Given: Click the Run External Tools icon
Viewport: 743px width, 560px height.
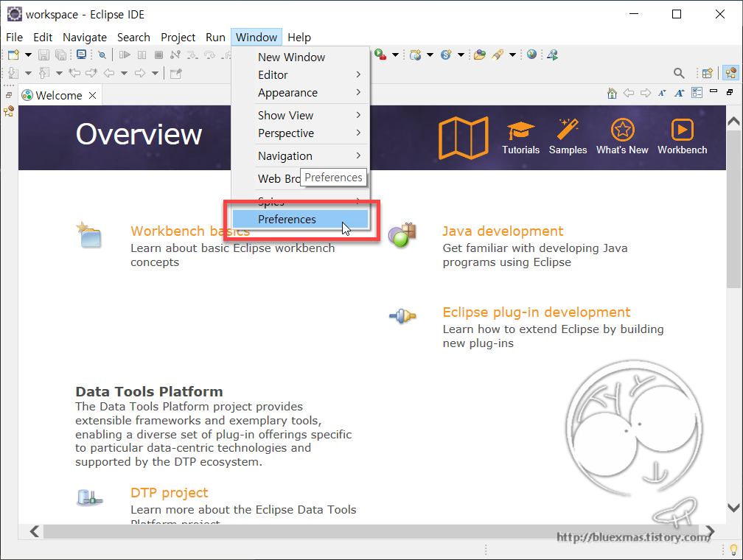Looking at the screenshot, I should click(380, 55).
